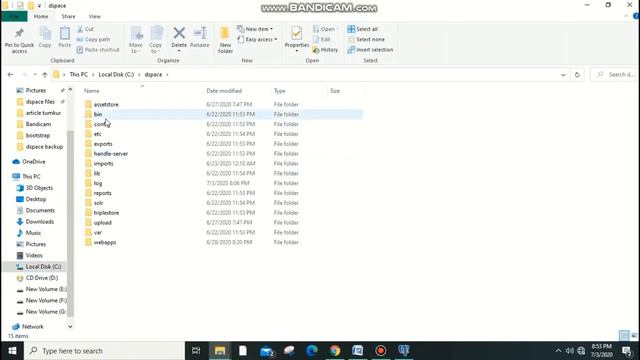Click Local Disk (C:) breadcrumb
640x360 pixels.
click(116, 75)
